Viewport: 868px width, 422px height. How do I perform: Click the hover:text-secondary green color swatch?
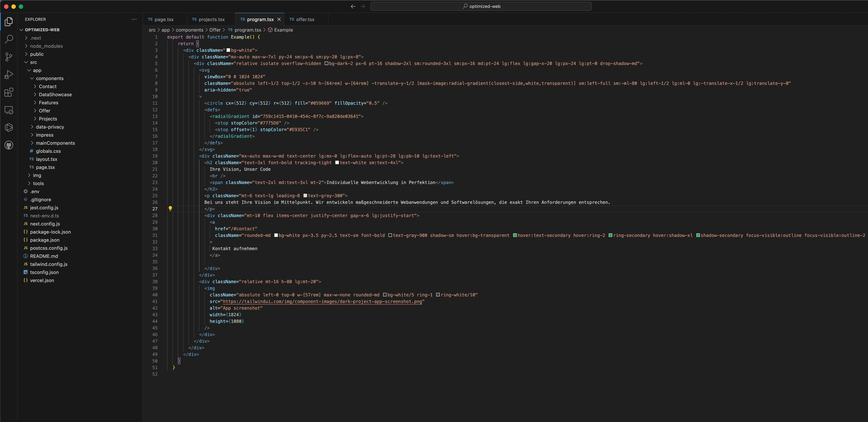515,235
